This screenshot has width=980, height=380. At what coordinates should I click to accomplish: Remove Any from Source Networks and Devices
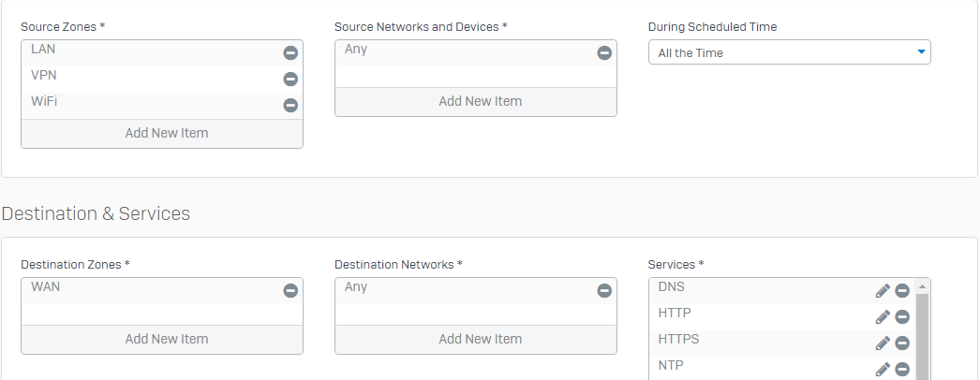[x=604, y=53]
